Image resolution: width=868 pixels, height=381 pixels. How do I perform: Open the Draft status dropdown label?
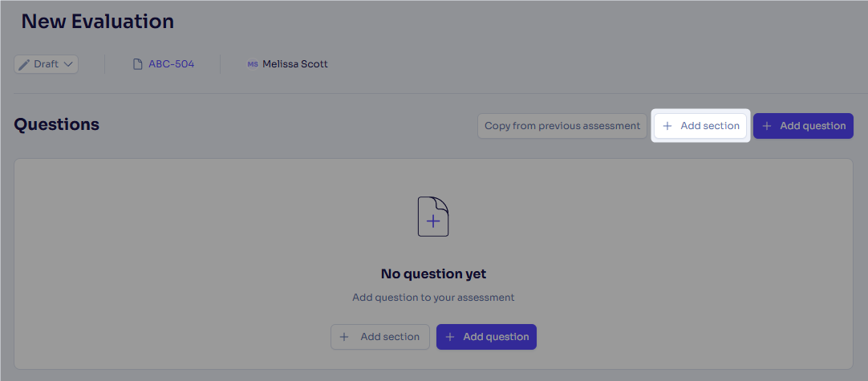click(46, 64)
